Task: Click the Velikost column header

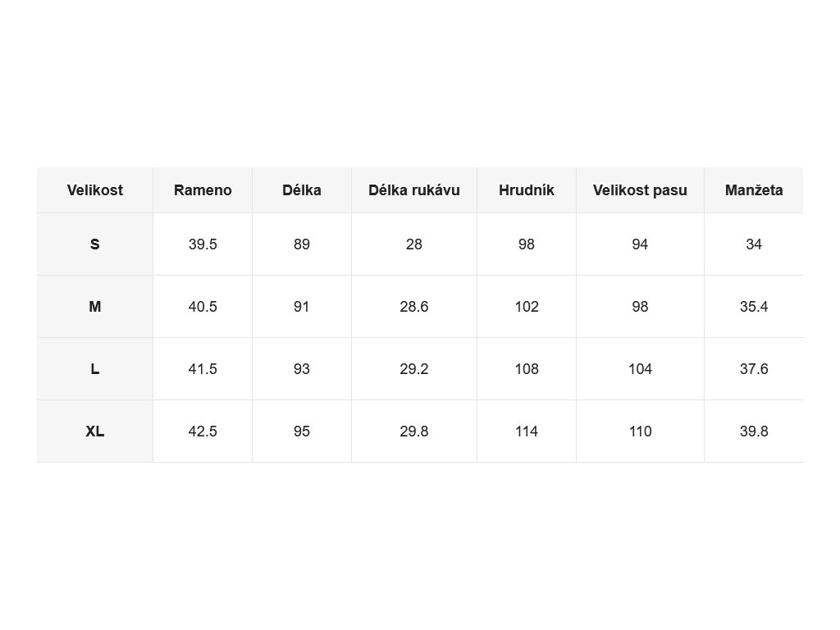Action: pos(95,190)
